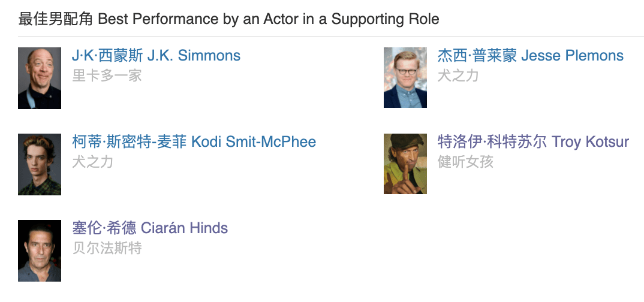Select the film title 健听女孩
This screenshot has height=302, width=644.
pos(465,162)
